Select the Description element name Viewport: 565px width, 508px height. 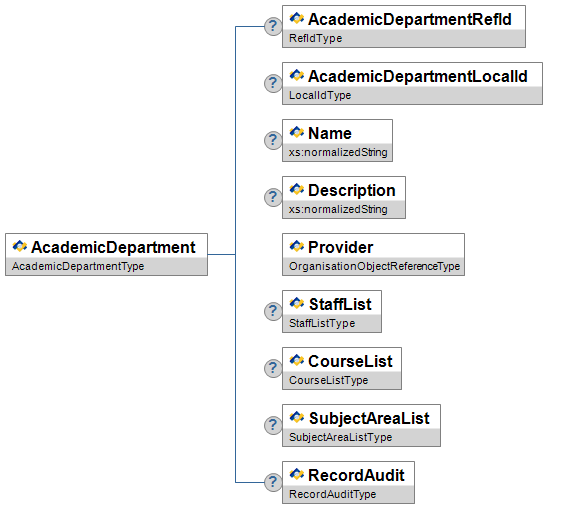352,190
